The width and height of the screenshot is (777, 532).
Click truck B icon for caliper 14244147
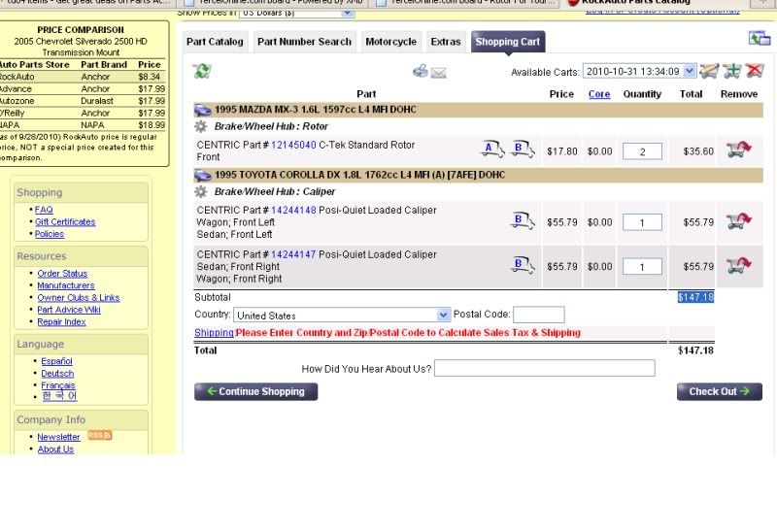[523, 265]
